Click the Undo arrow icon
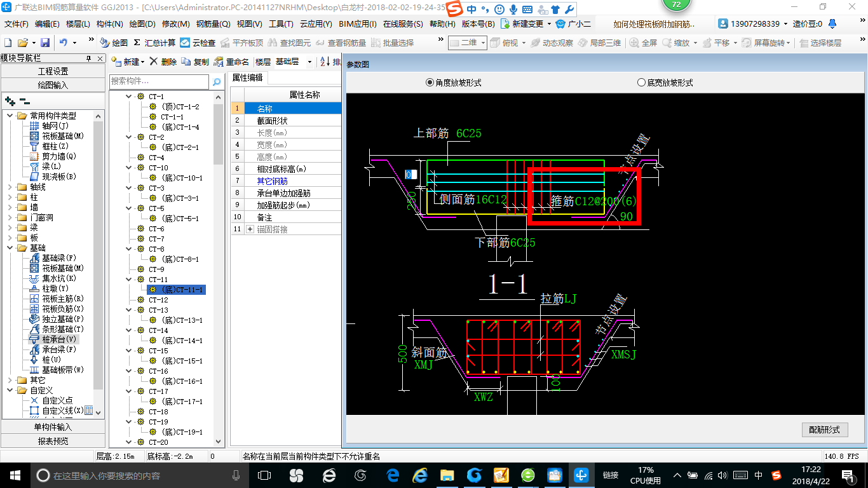The height and width of the screenshot is (488, 868). click(64, 43)
